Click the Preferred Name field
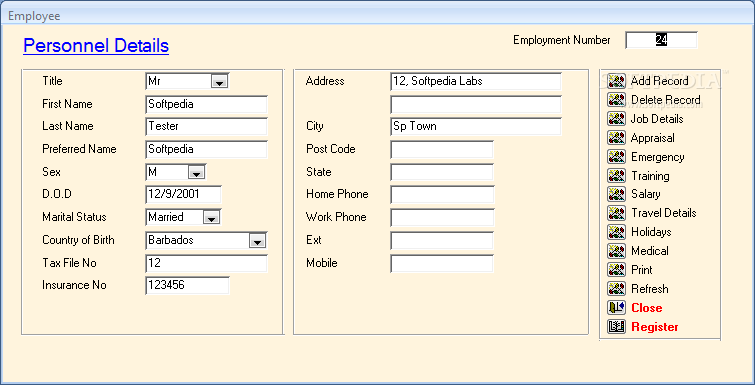Image resolution: width=755 pixels, height=385 pixels. (206, 149)
